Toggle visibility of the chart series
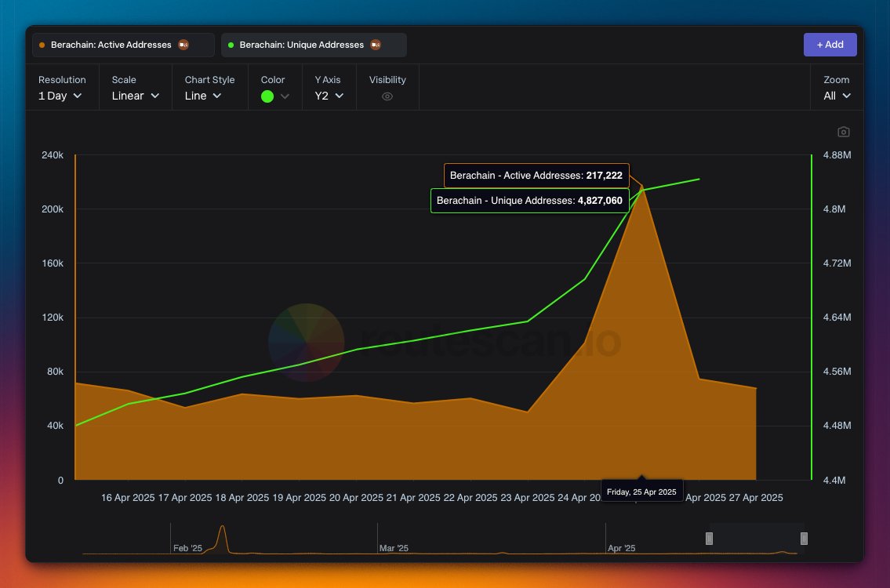890x588 pixels. [x=387, y=96]
